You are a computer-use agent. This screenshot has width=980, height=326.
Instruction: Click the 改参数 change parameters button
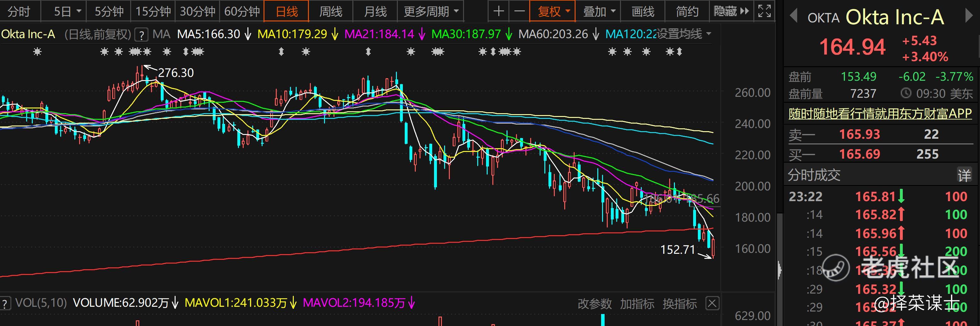(594, 304)
